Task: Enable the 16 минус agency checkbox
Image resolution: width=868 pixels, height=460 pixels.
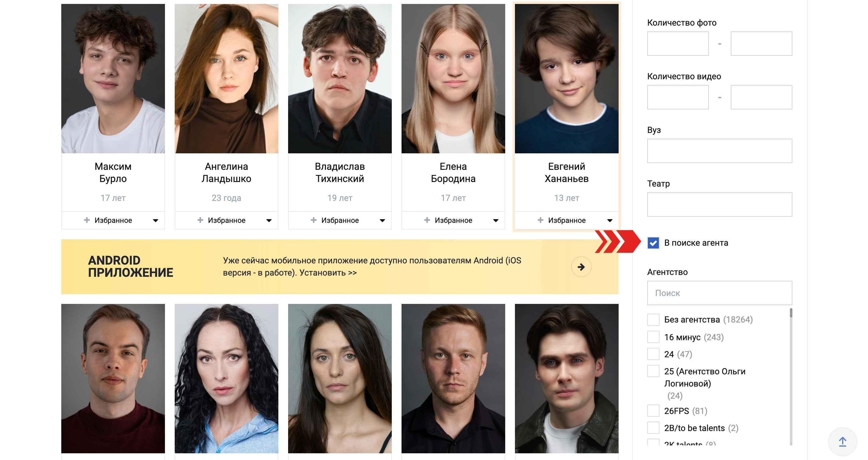Action: [653, 337]
